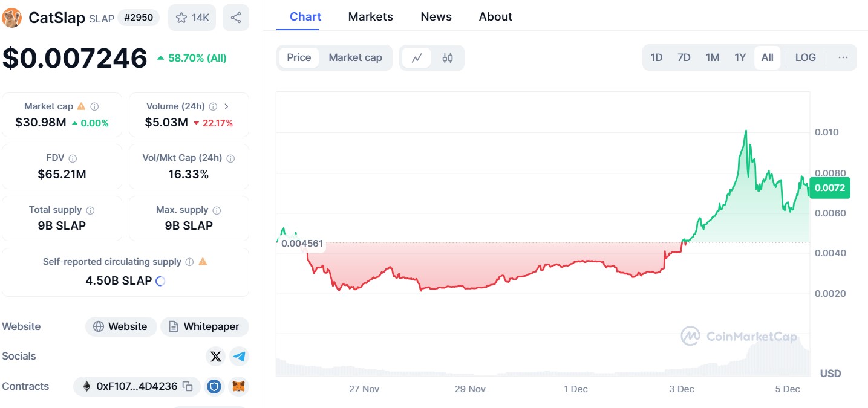Toggle LOG scale on chart
The height and width of the screenshot is (408, 868).
[x=806, y=58]
